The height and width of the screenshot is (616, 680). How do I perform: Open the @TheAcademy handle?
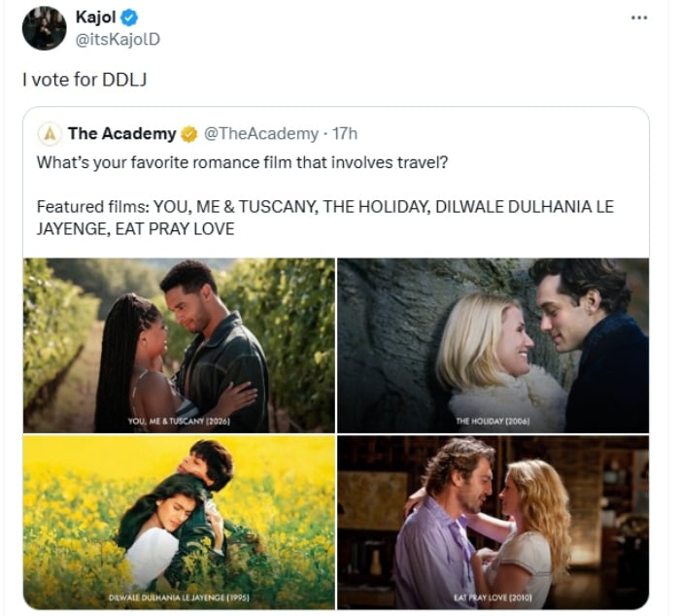click(x=261, y=134)
